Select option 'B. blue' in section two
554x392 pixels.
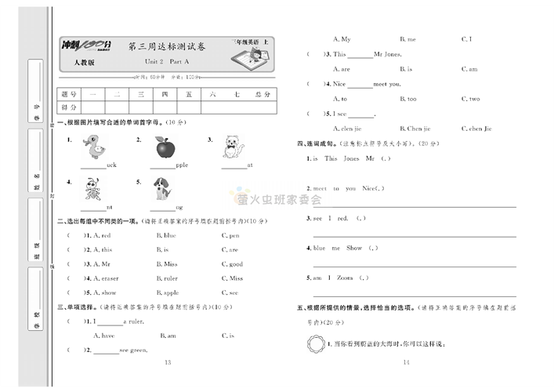(x=166, y=235)
